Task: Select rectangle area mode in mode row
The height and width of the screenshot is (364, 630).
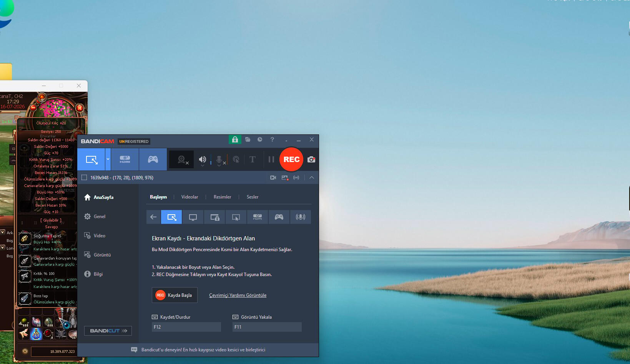Action: (x=171, y=217)
